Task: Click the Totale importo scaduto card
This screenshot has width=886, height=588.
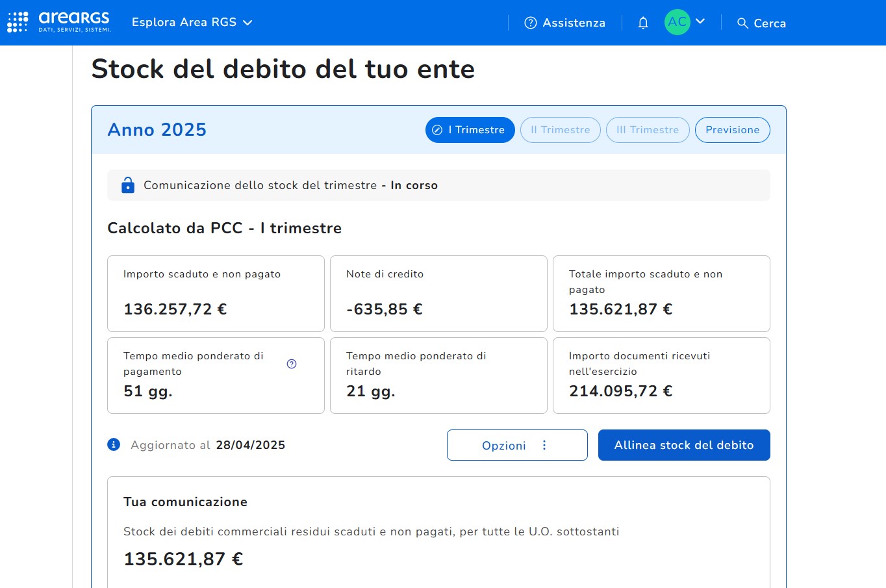Action: [661, 294]
